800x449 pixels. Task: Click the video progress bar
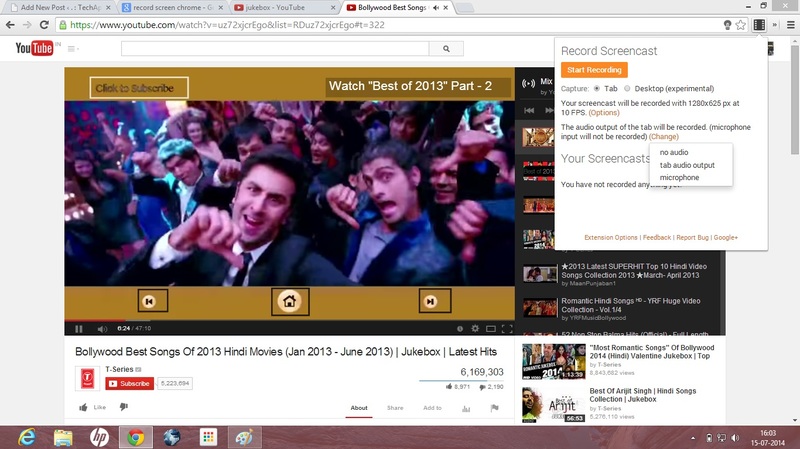[x=289, y=320]
